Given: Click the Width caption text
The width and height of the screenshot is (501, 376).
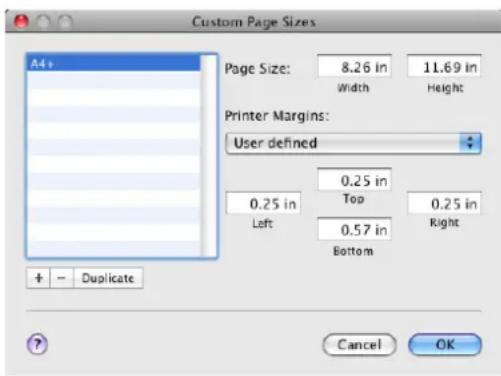Looking at the screenshot, I should tap(353, 88).
